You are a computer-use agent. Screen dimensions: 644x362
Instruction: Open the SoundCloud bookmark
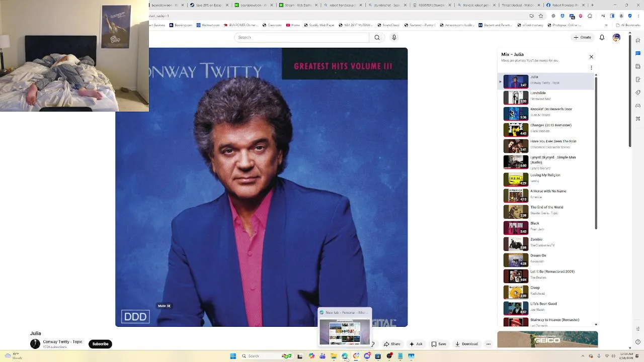[388, 25]
